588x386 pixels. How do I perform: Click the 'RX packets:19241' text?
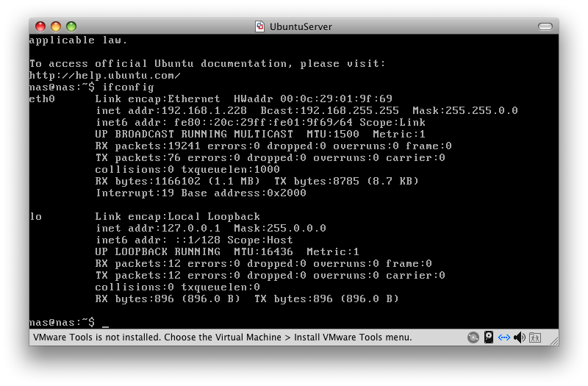148,146
